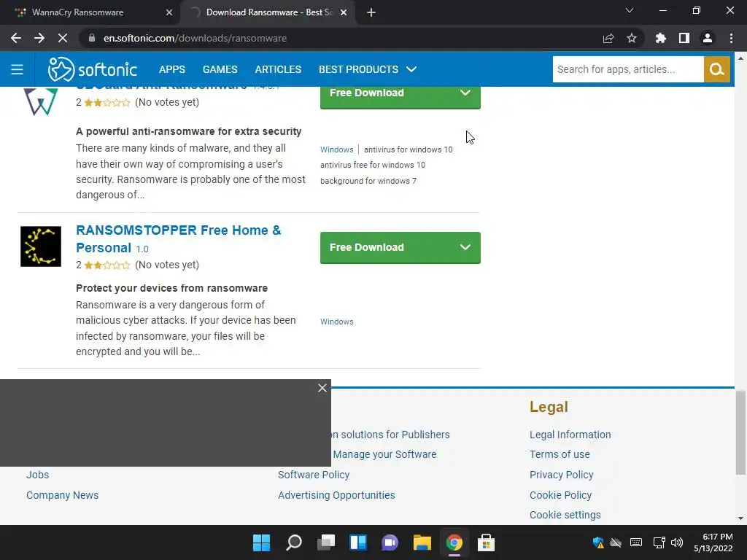747x560 pixels.
Task: Expand BEST PRODUCTS menu chevron
Action: [x=411, y=69]
